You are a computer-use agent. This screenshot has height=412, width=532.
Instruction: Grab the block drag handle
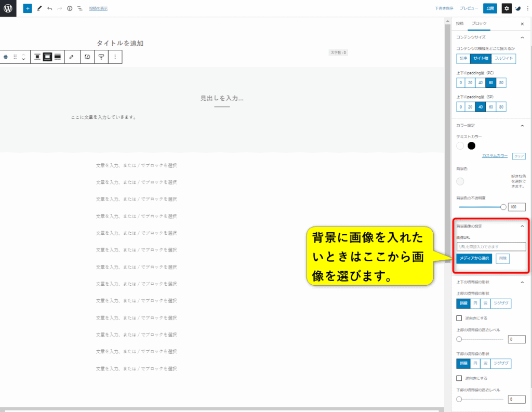pos(15,57)
